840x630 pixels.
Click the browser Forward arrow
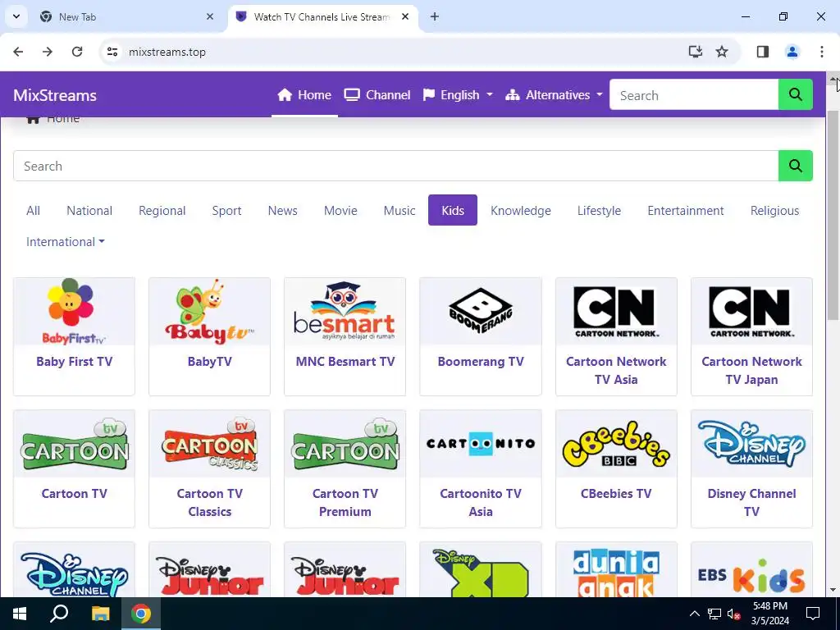click(x=48, y=52)
